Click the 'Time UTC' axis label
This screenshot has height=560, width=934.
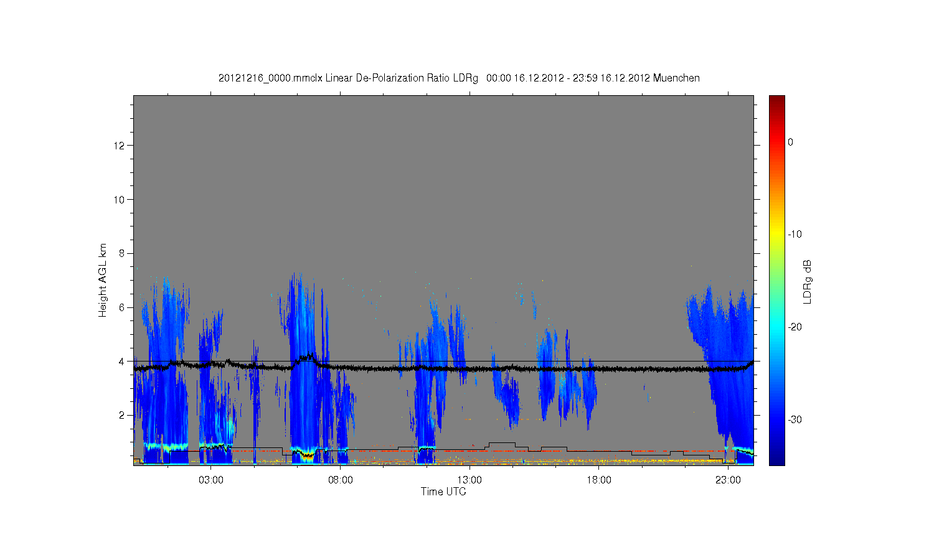(x=443, y=492)
